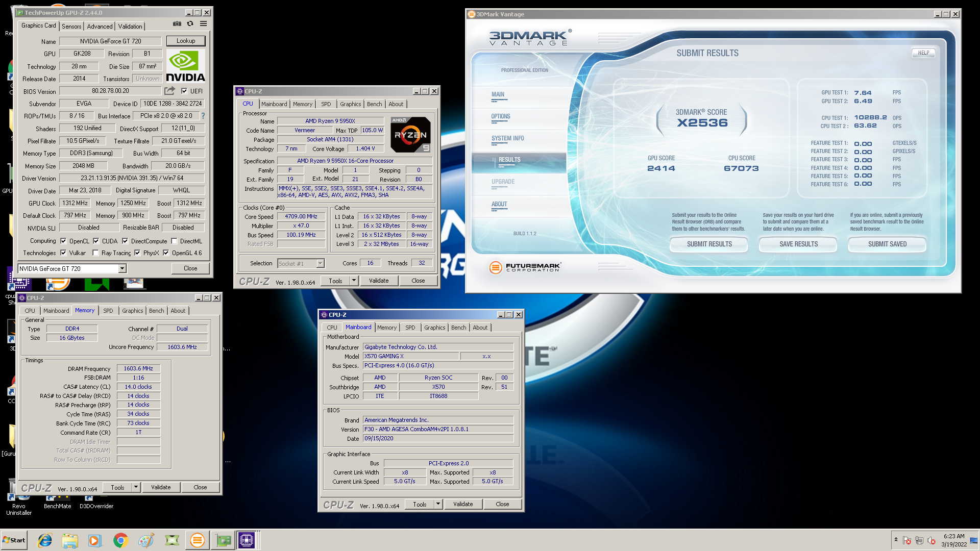Expand the Tools arrow in CPU-Z Memory window
Viewport: 980px width, 551px height.
tap(136, 487)
